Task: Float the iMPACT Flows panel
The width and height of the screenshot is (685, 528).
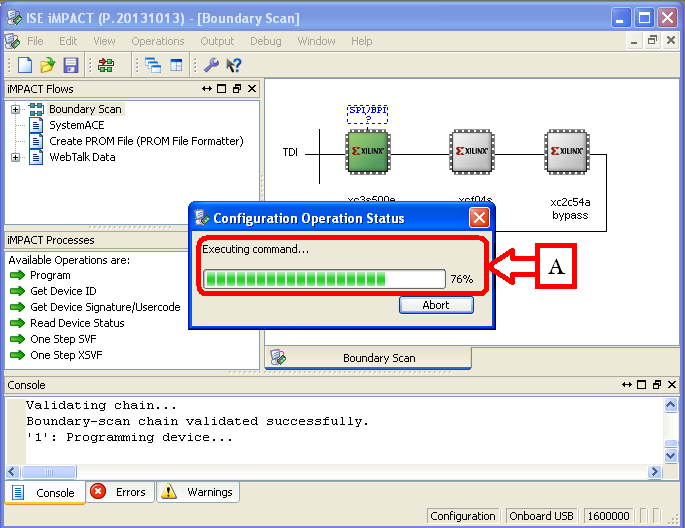Action: point(237,89)
